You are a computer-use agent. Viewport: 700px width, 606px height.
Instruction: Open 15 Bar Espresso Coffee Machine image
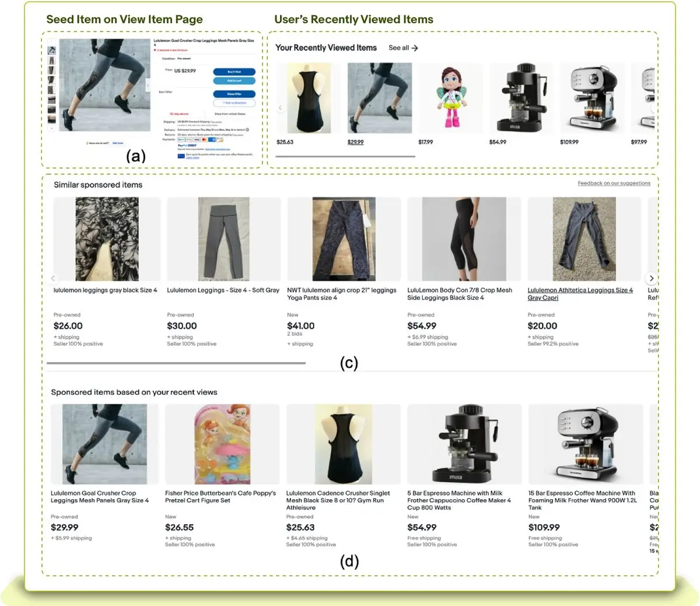(x=586, y=444)
